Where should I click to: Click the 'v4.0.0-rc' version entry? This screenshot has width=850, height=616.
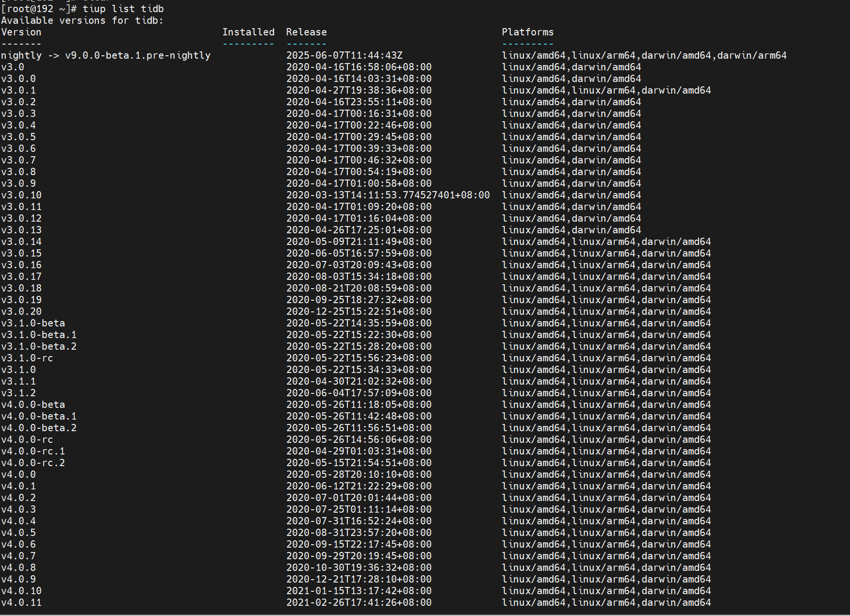(27, 439)
